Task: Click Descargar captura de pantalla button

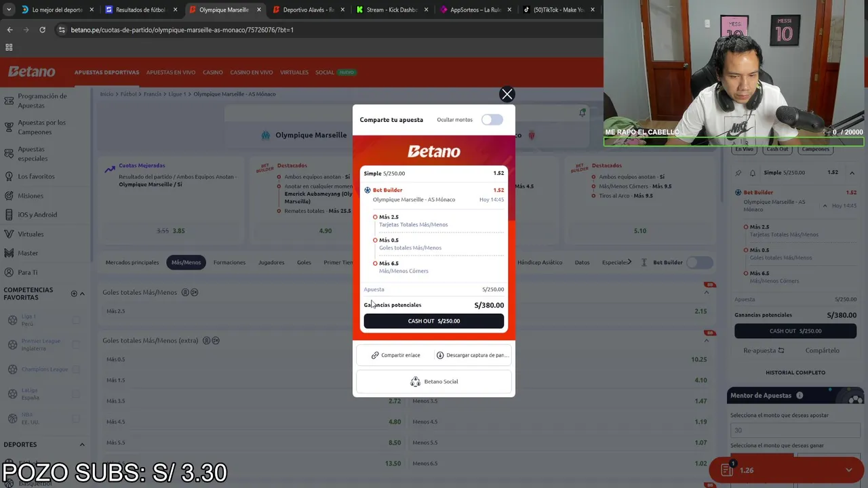Action: [473, 355]
